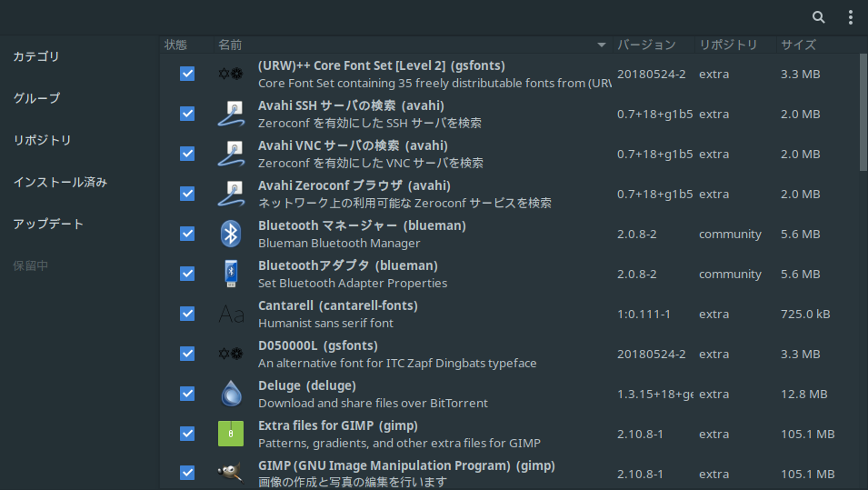The width and height of the screenshot is (868, 490).
Task: Toggle the GIMP Image Manipulation Program checkbox
Action: (187, 473)
